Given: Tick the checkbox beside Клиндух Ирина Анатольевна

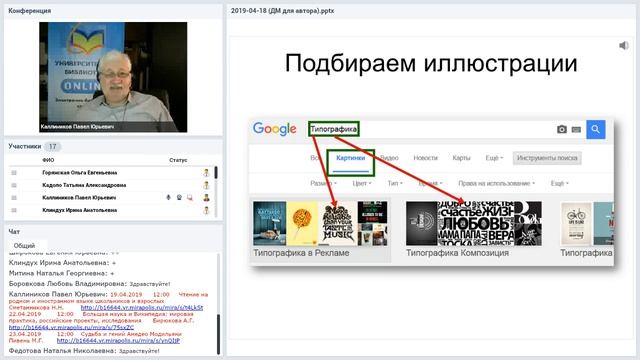Looking at the screenshot, I should (x=14, y=210).
